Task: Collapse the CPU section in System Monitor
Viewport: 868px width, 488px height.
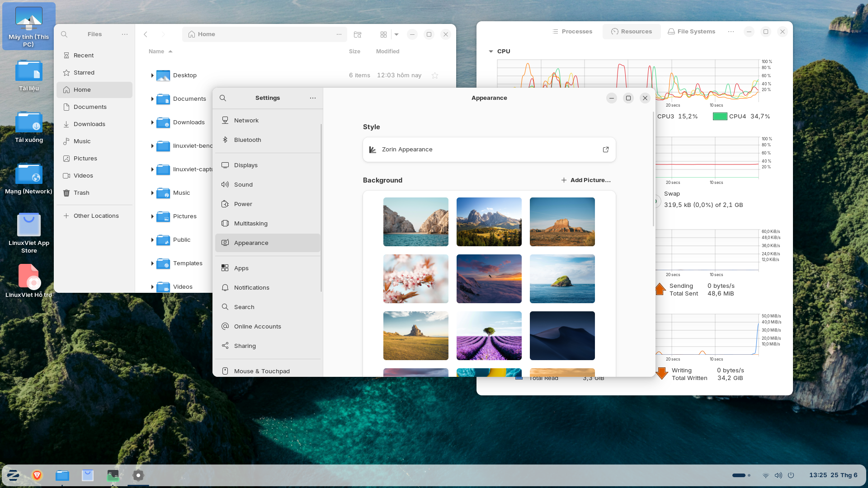Action: 491,52
